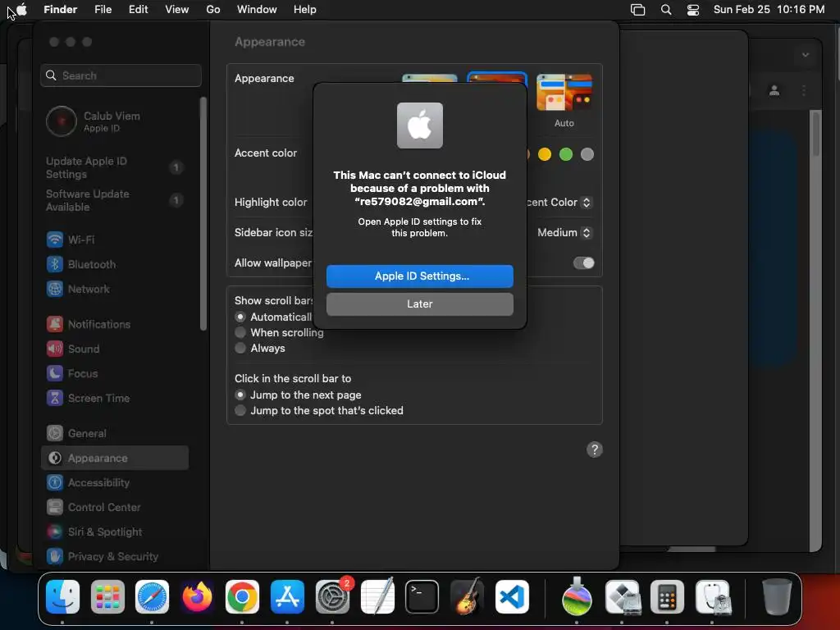
Task: Open System Settings from the Dock
Action: (332, 597)
